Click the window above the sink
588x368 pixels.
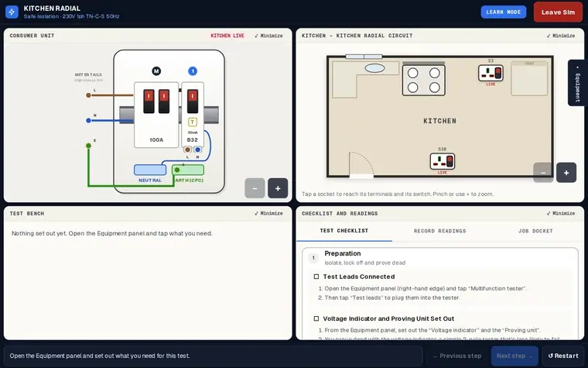[x=364, y=57]
